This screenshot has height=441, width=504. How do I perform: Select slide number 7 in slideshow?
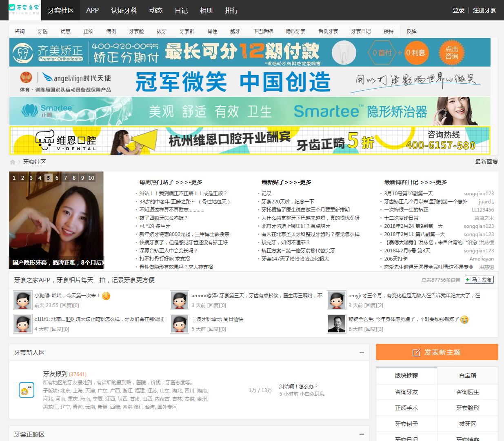[65, 178]
